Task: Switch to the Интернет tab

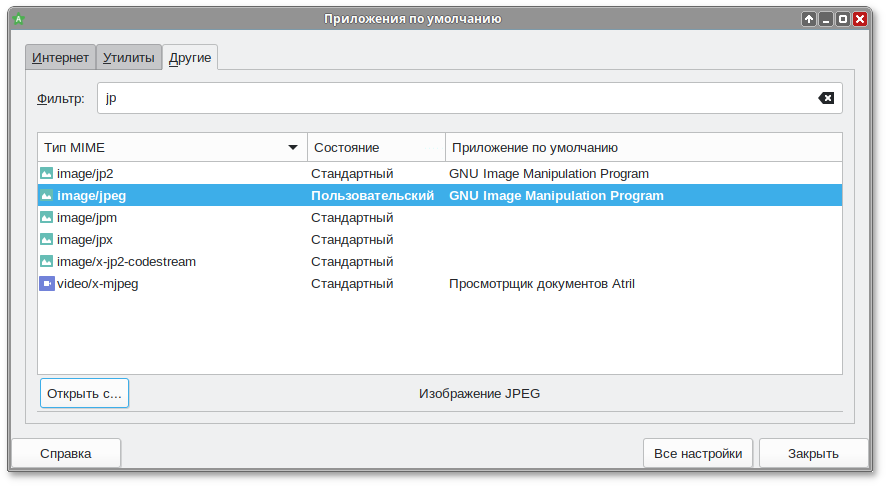Action: [60, 58]
